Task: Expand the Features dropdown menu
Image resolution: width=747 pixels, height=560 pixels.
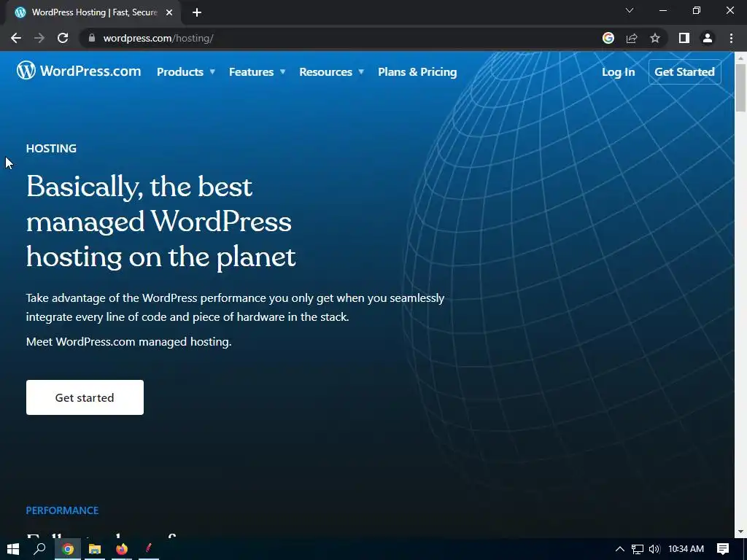Action: tap(258, 72)
